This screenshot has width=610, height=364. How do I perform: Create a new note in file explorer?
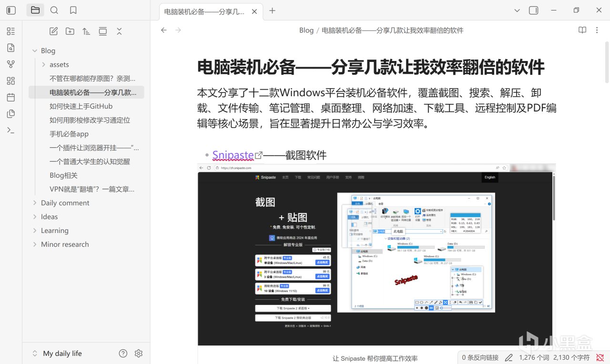pyautogui.click(x=53, y=31)
